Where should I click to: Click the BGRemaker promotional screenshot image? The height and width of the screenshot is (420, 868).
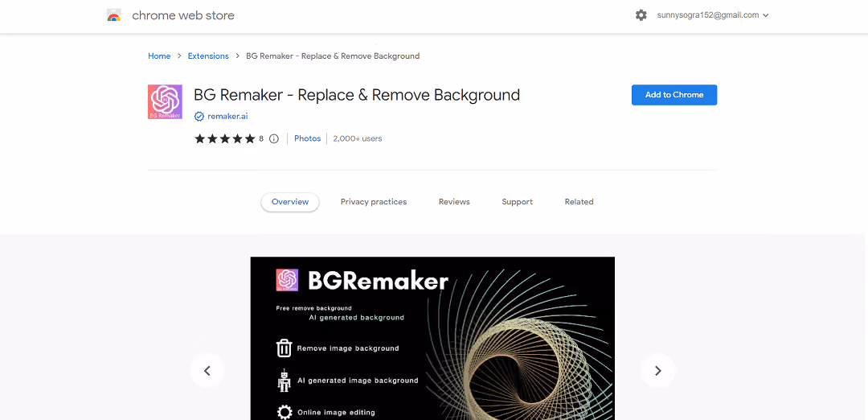(x=432, y=338)
